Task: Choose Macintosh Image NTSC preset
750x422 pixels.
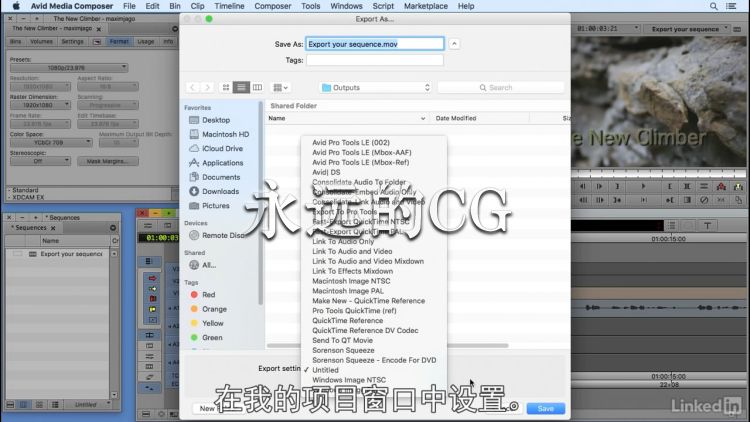Action: pos(351,281)
